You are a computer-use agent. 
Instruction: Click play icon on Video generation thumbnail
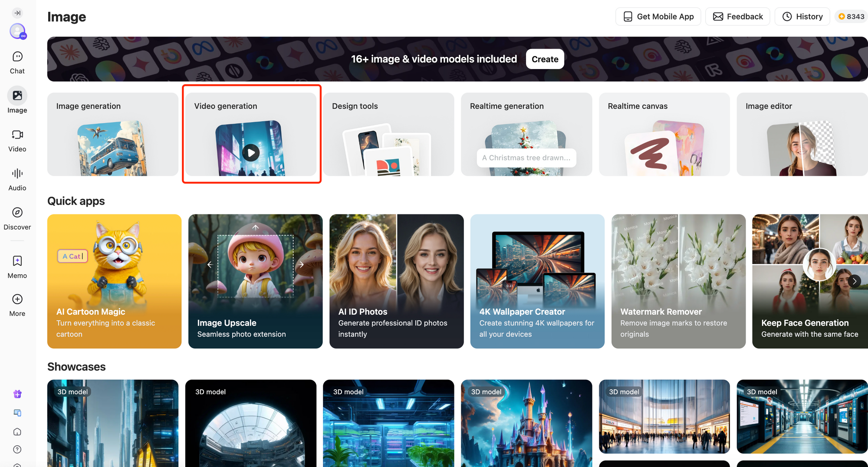pos(251,153)
